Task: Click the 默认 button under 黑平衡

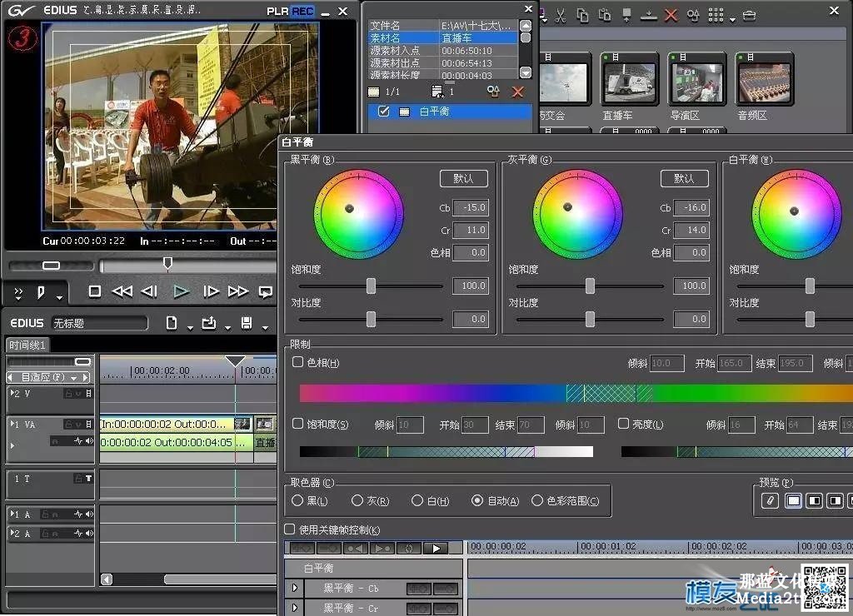Action: click(x=463, y=179)
